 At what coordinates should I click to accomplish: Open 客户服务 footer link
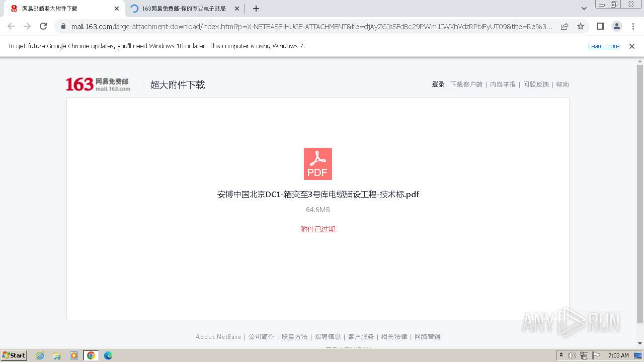click(x=361, y=337)
